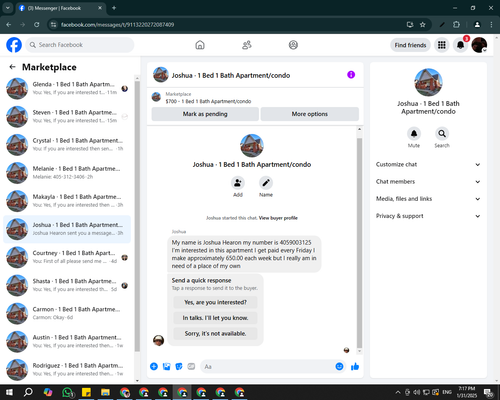Open Shasta apartment conversation
This screenshot has height=400, width=500.
coord(67,285)
